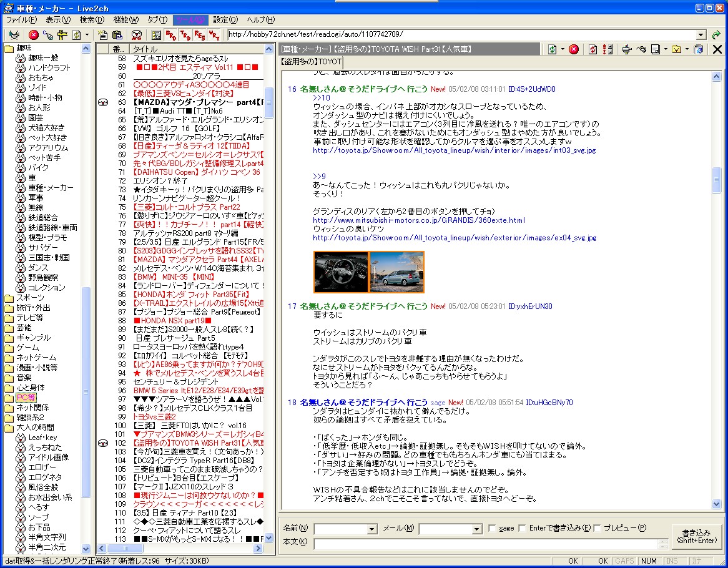Open the mitsubishi-motors GRANDIS link
The height and width of the screenshot is (568, 728).
[x=418, y=220]
